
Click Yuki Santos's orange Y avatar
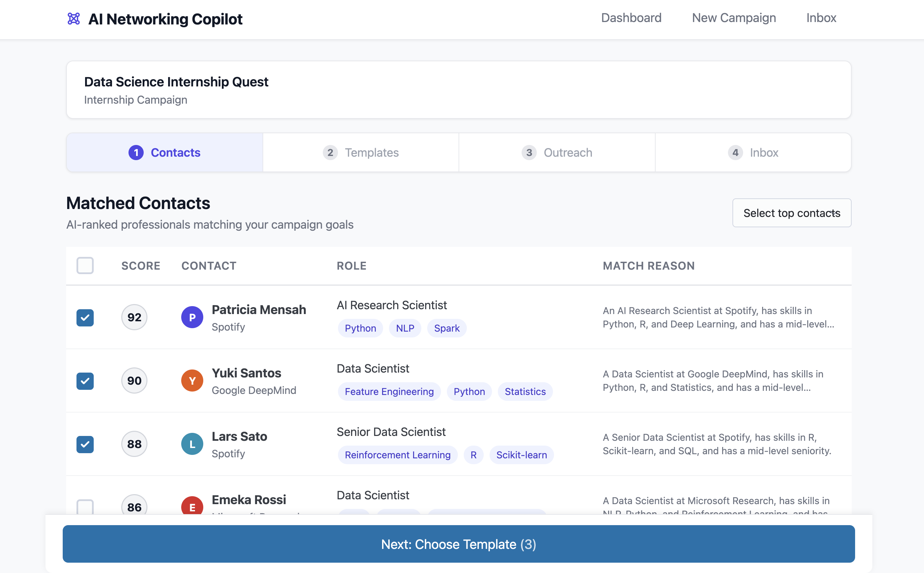pos(192,381)
